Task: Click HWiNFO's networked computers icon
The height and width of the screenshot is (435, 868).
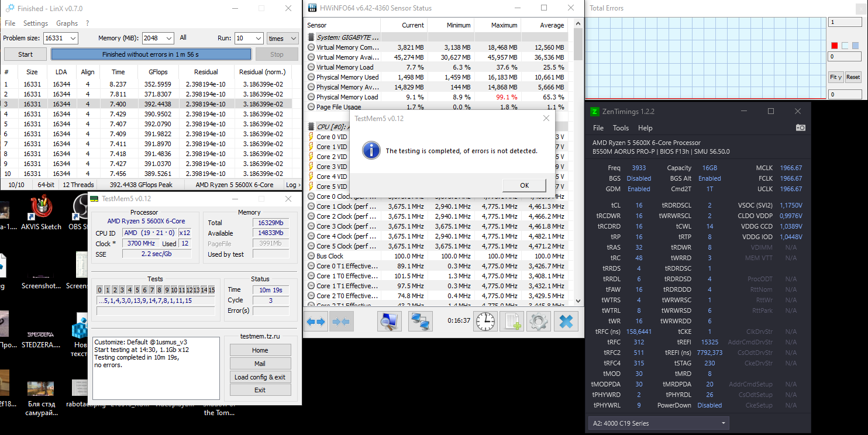Action: click(420, 322)
